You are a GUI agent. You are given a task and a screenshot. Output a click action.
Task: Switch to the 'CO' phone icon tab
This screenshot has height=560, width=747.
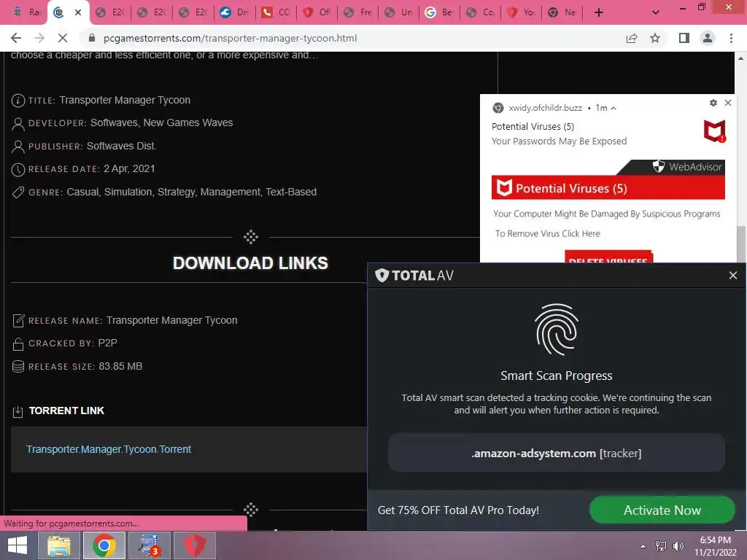tap(276, 12)
